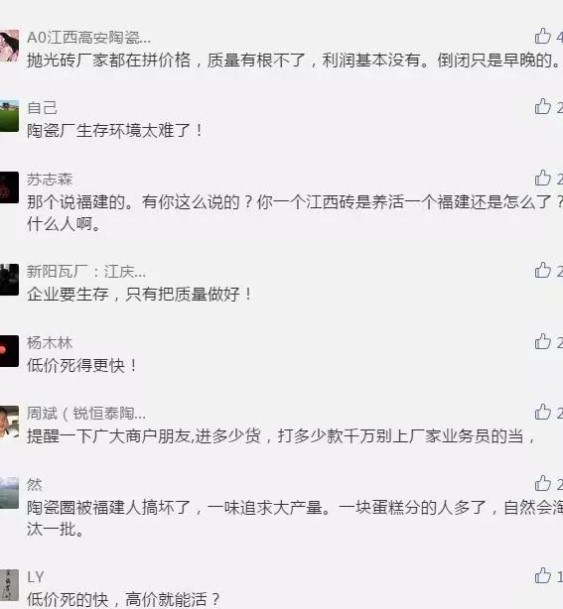The width and height of the screenshot is (563, 609).
Task: Tap 苏志森's dark avatar
Action: point(9,187)
